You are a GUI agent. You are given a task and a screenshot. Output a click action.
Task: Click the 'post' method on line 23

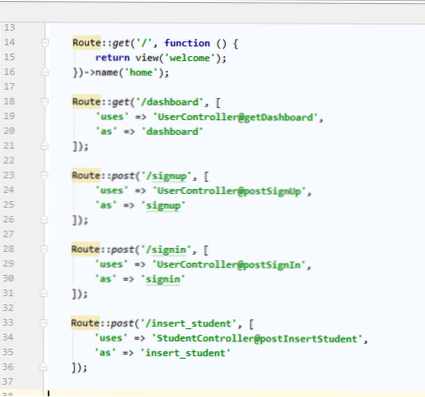[x=123, y=176]
